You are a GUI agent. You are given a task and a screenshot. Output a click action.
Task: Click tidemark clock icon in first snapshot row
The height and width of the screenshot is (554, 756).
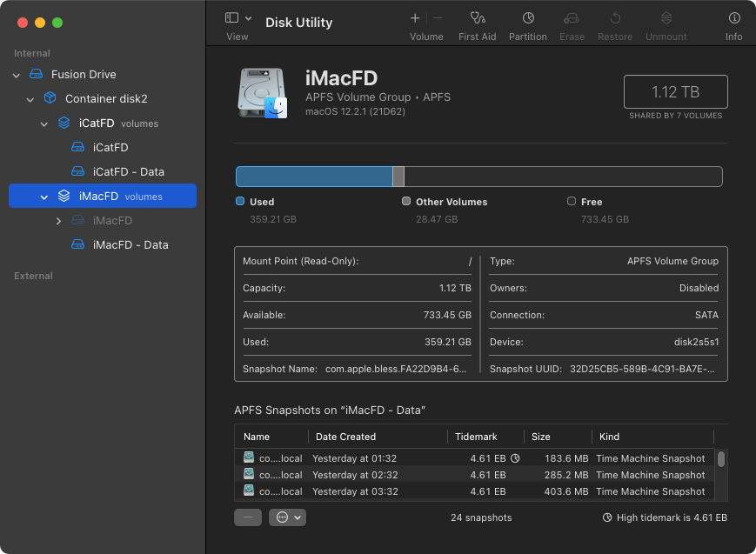point(515,458)
